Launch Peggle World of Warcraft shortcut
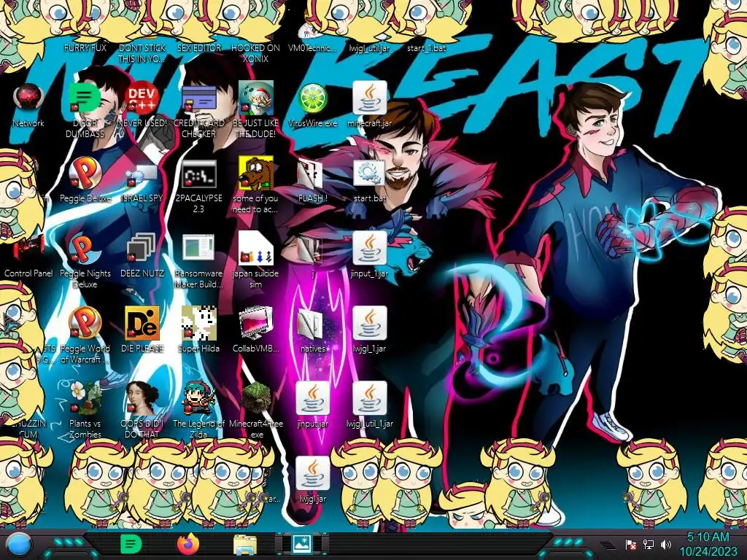Screen dimensions: 747x560 pos(85,324)
